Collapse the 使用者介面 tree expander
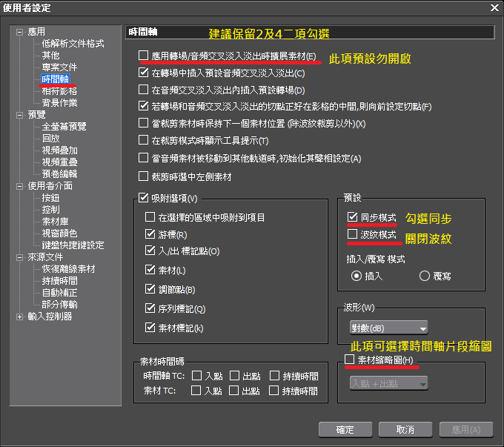The image size is (504, 447). [20, 186]
